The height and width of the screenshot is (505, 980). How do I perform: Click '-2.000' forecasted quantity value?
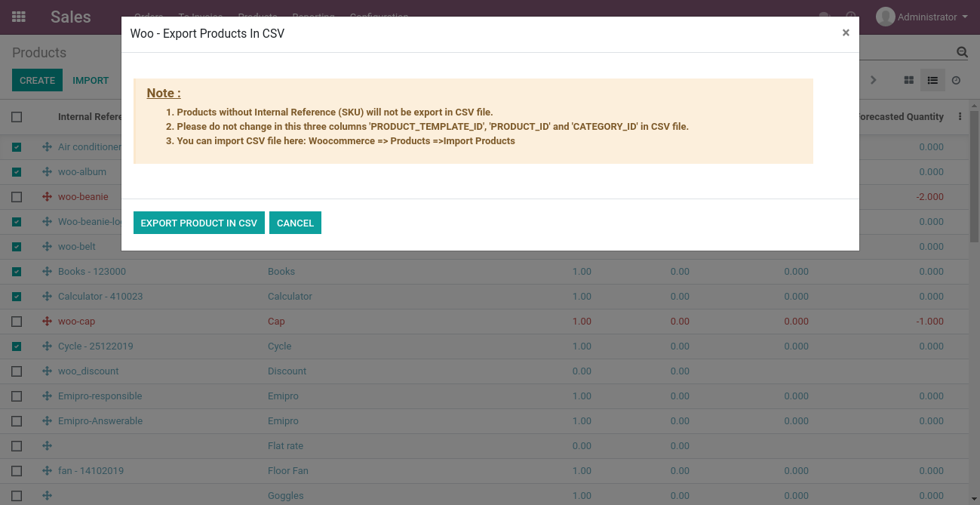(929, 197)
